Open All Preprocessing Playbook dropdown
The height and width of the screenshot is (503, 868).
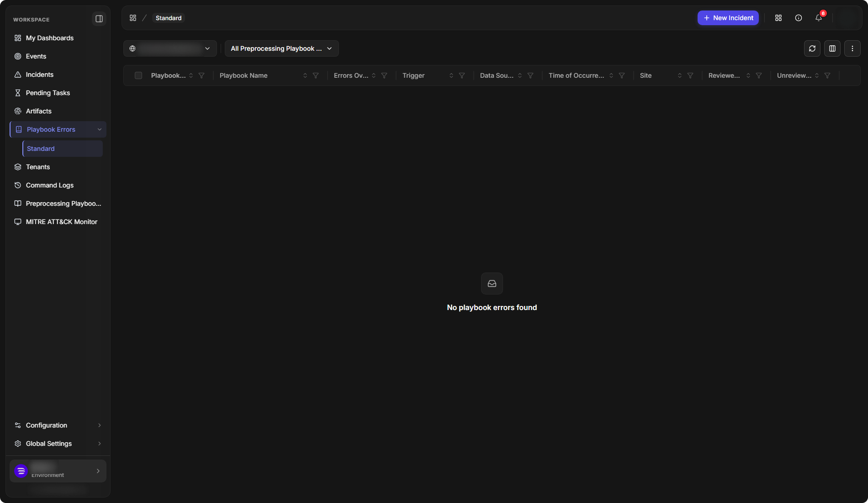tap(281, 48)
